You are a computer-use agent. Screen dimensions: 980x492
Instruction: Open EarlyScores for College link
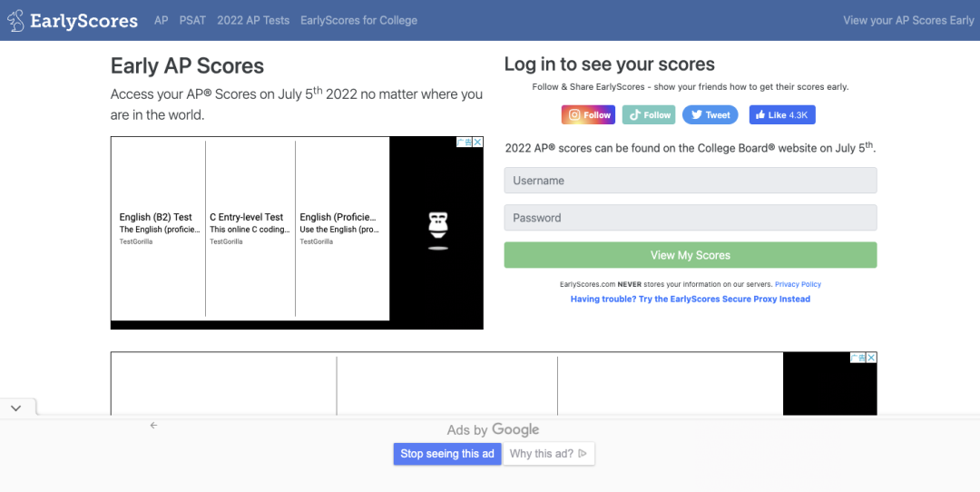358,20
